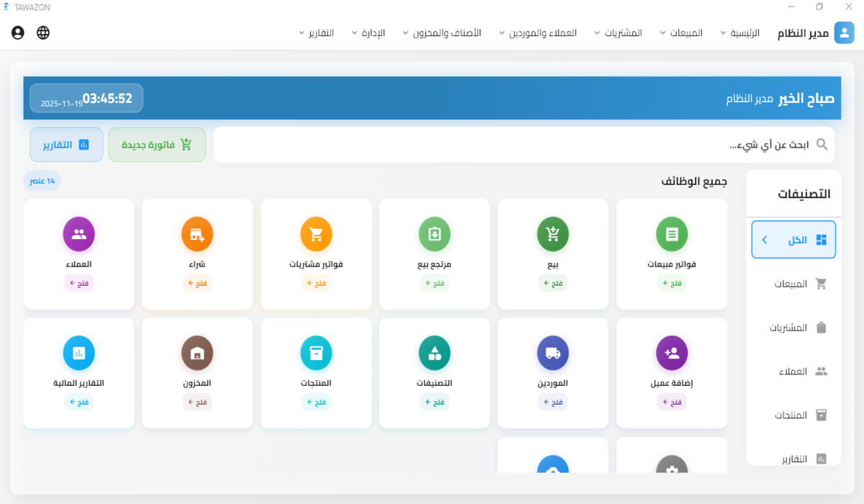Select the orange فواتير مشتريات cart icon
The height and width of the screenshot is (504, 864).
(x=315, y=234)
